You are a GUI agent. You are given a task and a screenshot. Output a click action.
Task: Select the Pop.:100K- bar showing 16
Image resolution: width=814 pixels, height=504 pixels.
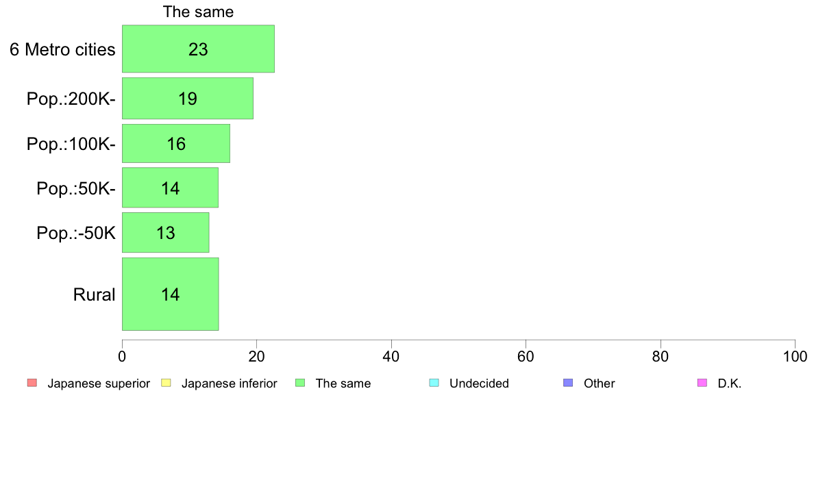pyautogui.click(x=176, y=143)
